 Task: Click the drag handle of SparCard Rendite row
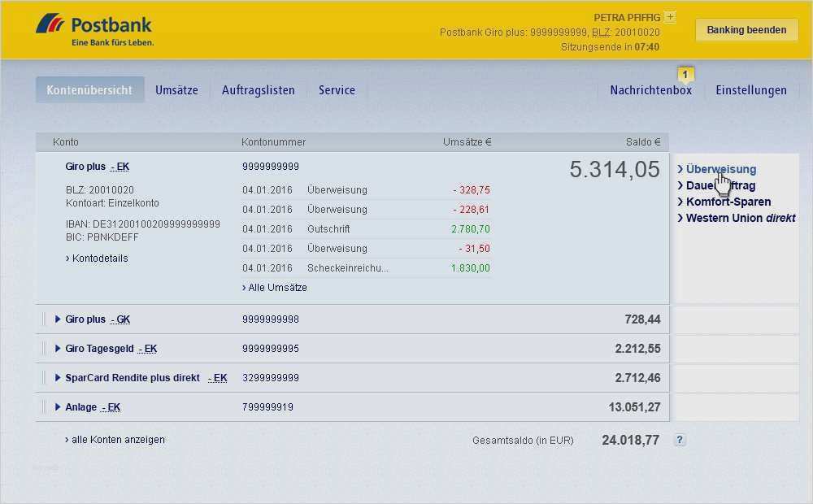[44, 378]
